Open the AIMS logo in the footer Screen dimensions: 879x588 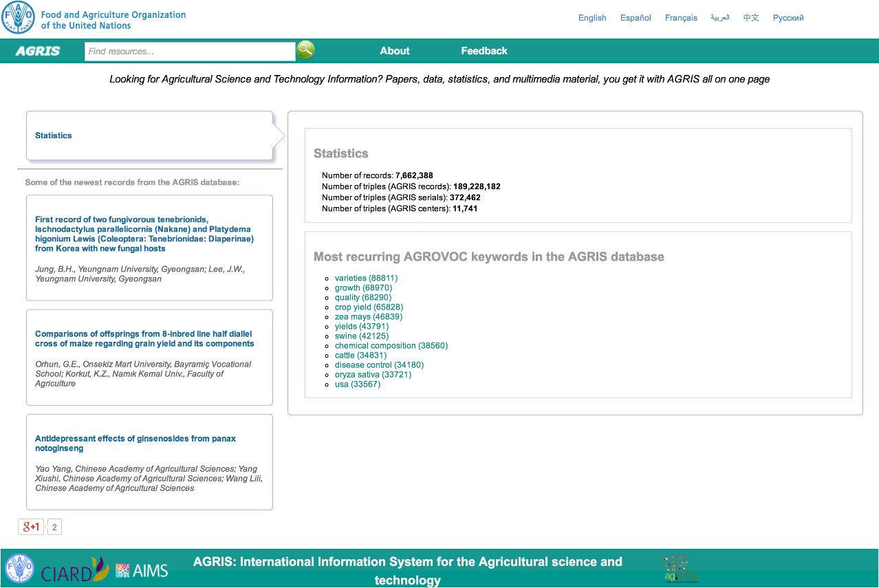[142, 570]
